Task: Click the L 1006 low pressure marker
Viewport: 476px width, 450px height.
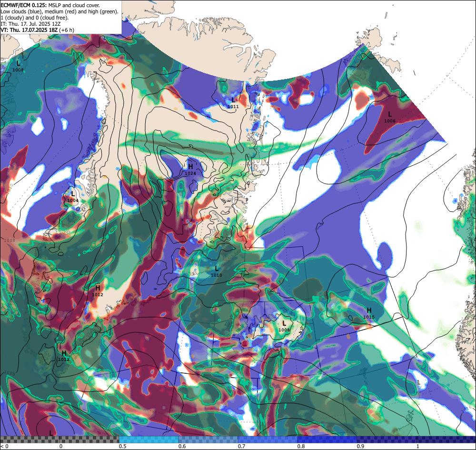Action: tap(390, 117)
